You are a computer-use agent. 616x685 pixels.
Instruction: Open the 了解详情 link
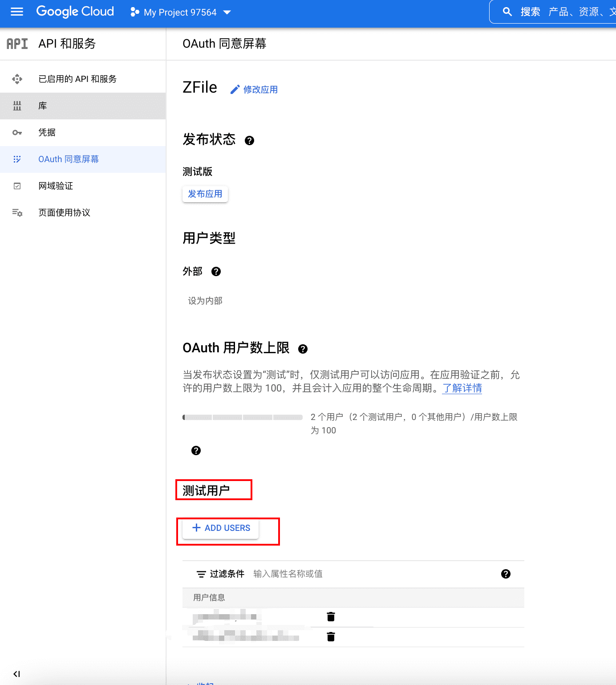(x=462, y=388)
